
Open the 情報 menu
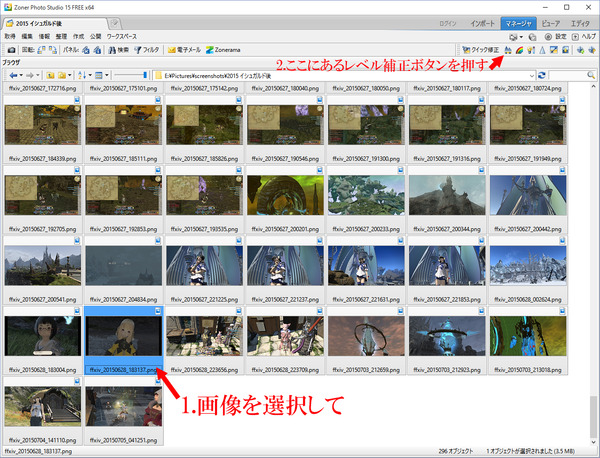click(44, 36)
